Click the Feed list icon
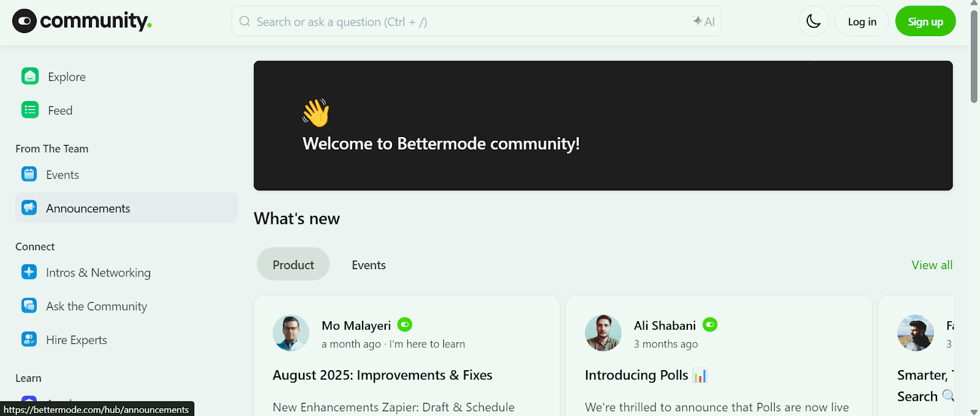This screenshot has width=980, height=416. coord(30,110)
